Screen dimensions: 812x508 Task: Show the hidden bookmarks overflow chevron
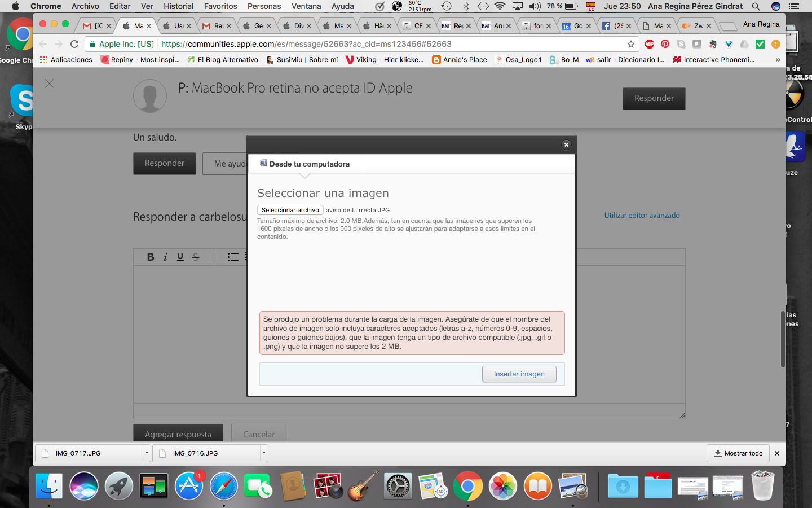[x=778, y=59]
